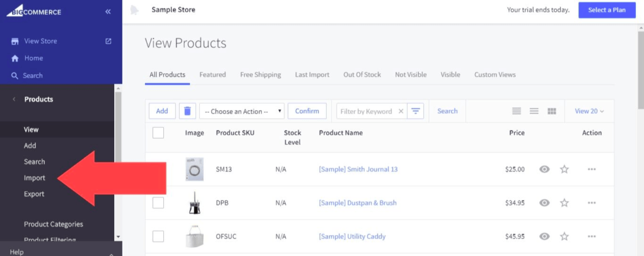Open the filter options icon beside keyword field
644x256 pixels.
pyautogui.click(x=416, y=111)
